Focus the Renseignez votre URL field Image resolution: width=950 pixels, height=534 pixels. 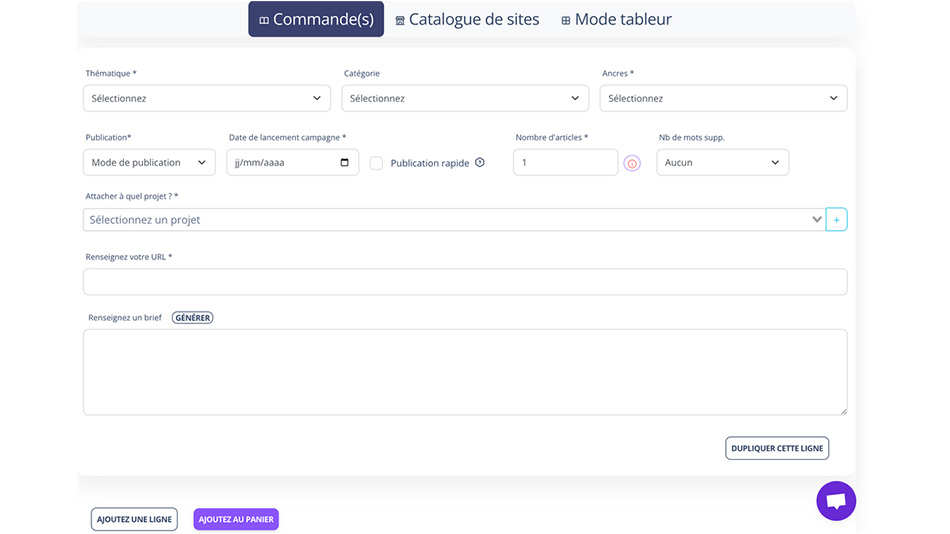465,282
